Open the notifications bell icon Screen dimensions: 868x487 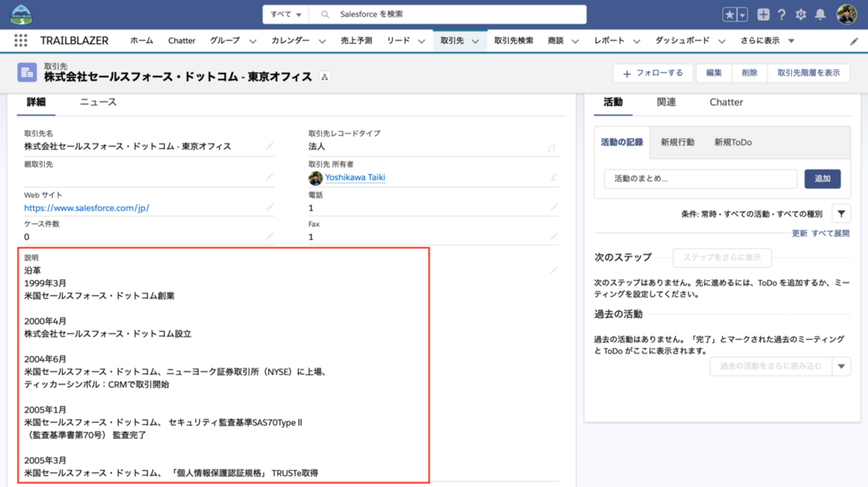click(821, 15)
